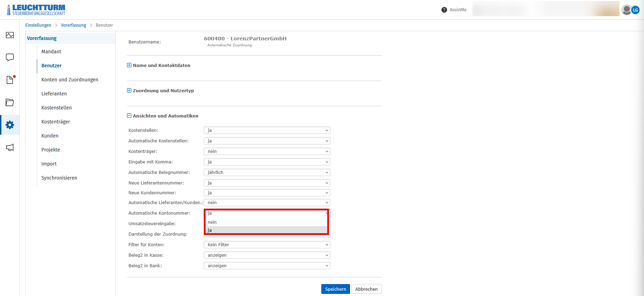644x296 pixels.
Task: Open Lieferanten menu item
Action: pos(54,94)
